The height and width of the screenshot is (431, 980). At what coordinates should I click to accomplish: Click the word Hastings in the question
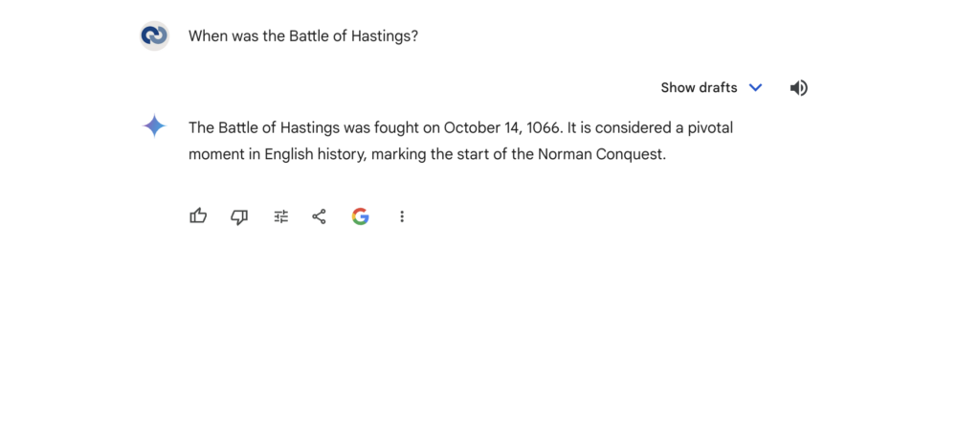tap(384, 36)
